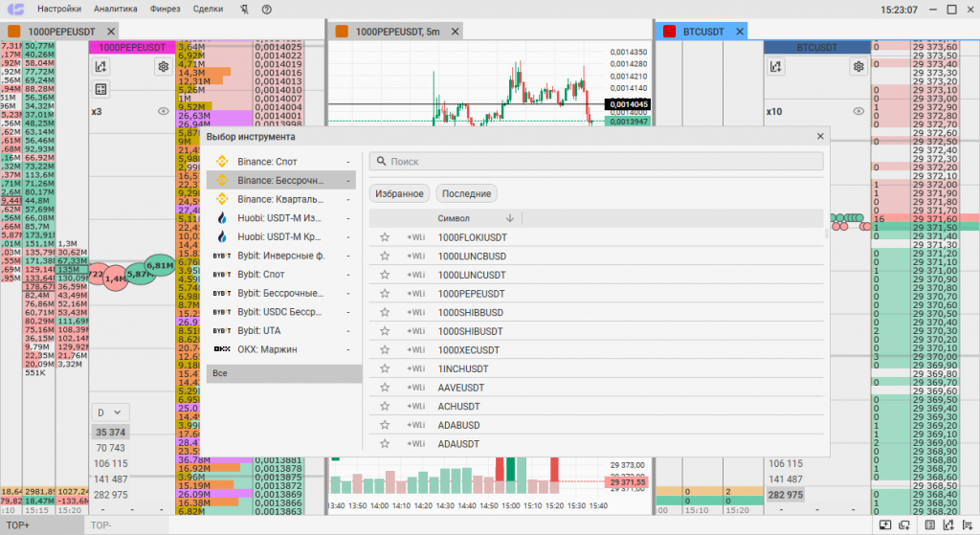Expand Bybit: Спот dash expander
Image resolution: width=980 pixels, height=535 pixels.
coord(348,275)
